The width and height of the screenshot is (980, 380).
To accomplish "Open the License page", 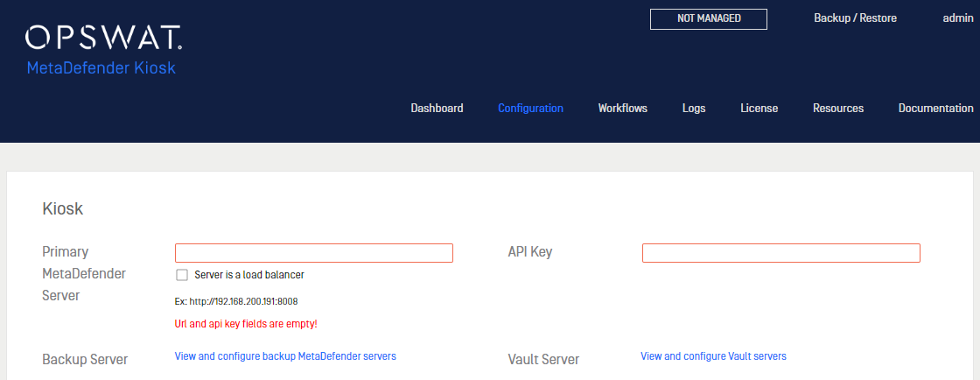I will click(x=759, y=108).
